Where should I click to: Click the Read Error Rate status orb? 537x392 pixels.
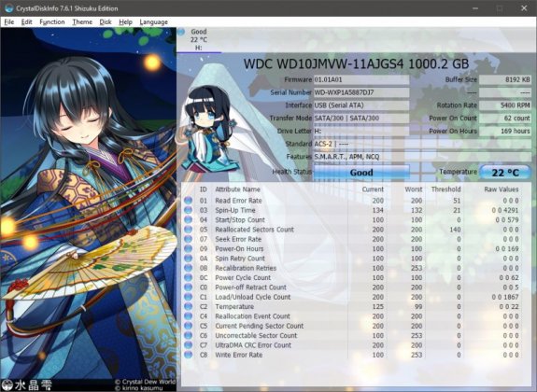click(x=188, y=201)
